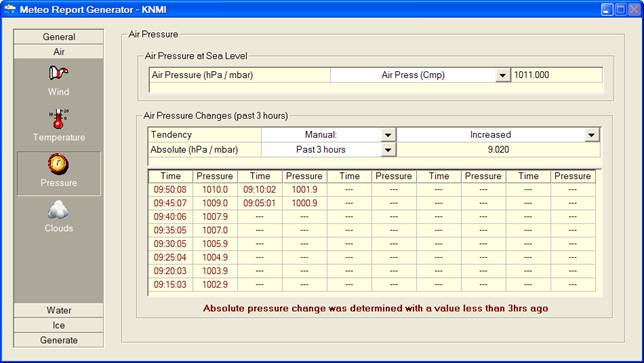The image size is (644, 363).
Task: Click the 1000.9 pressure table cell
Action: pos(304,203)
